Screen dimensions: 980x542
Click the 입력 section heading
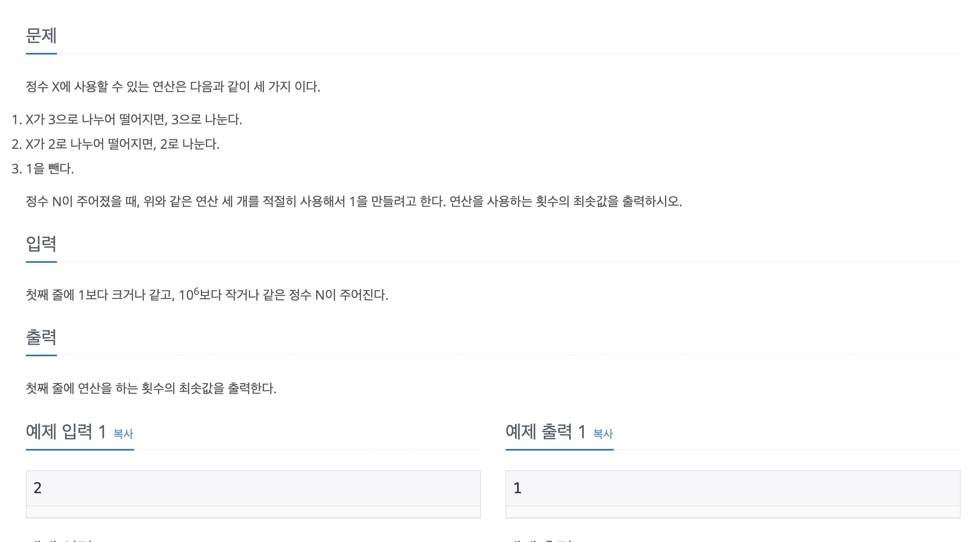pyautogui.click(x=41, y=244)
